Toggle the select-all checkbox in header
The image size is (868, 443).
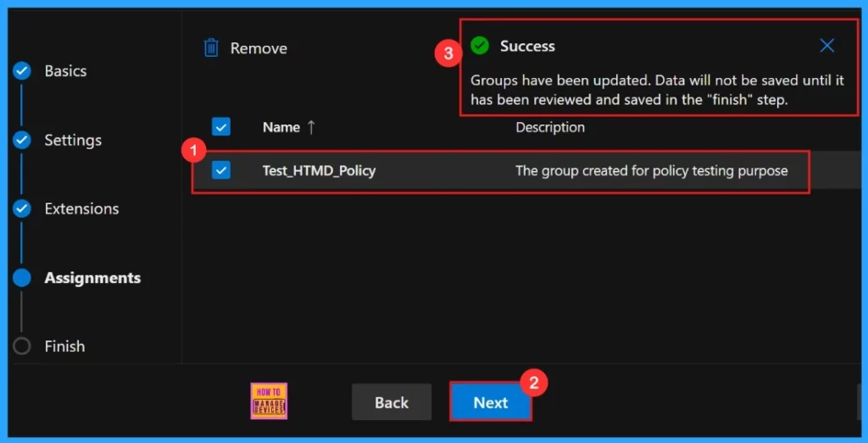(x=221, y=127)
